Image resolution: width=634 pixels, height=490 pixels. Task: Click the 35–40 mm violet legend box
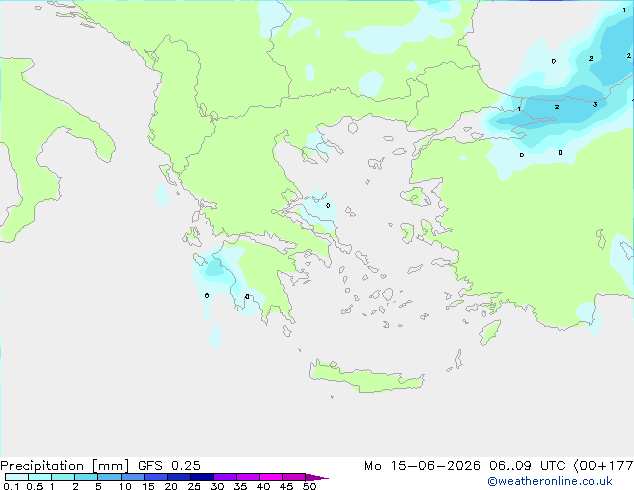[x=247, y=477]
